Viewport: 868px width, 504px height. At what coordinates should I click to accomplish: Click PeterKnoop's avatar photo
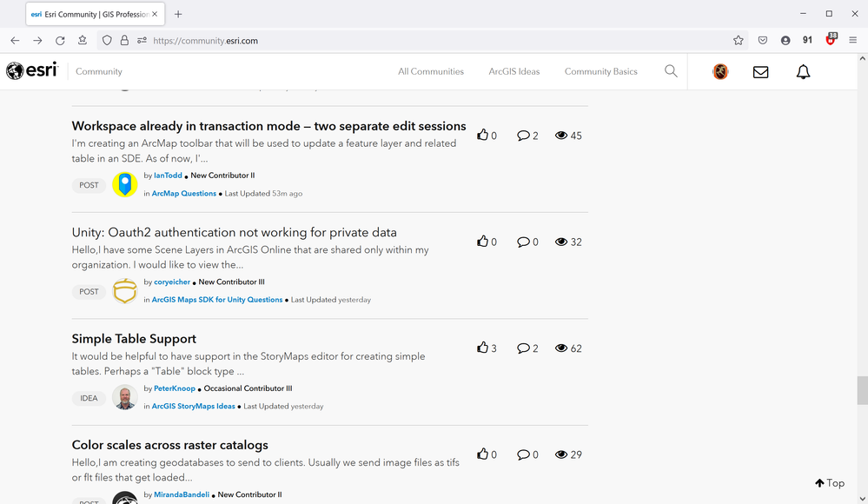pos(125,397)
